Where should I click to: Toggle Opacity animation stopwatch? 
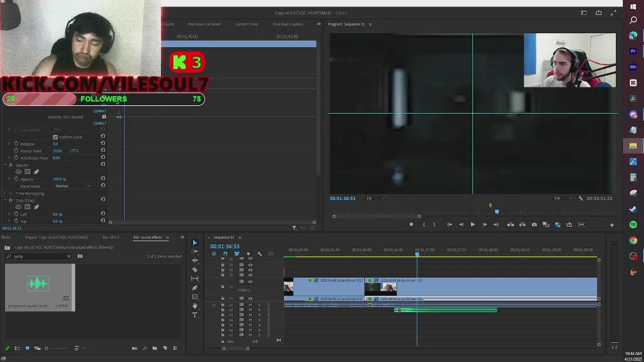[16, 179]
